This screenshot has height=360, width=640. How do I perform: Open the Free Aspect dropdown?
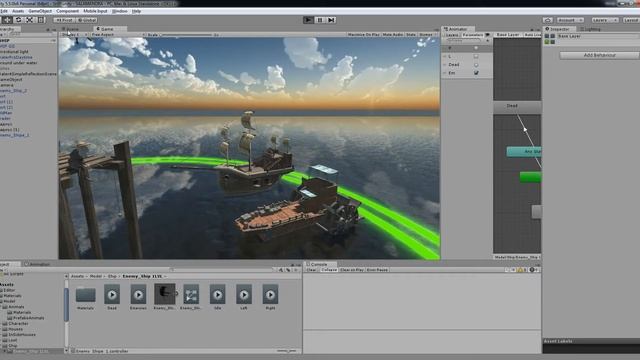pos(118,35)
